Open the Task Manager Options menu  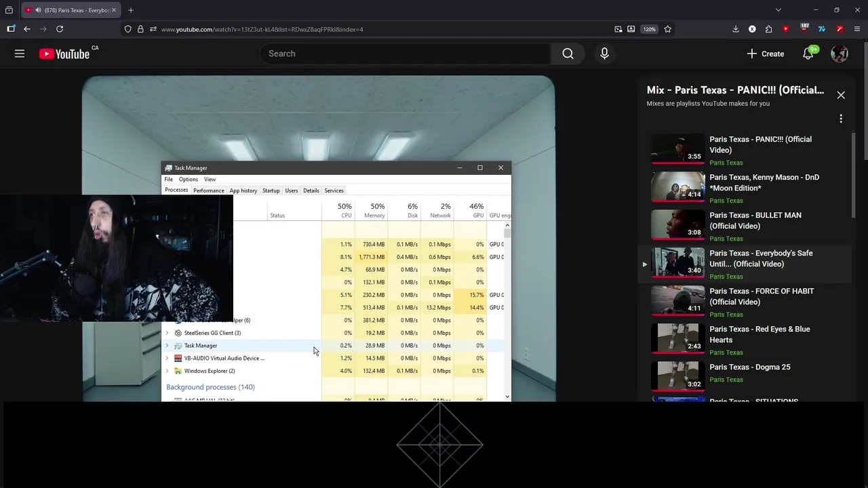pos(189,180)
